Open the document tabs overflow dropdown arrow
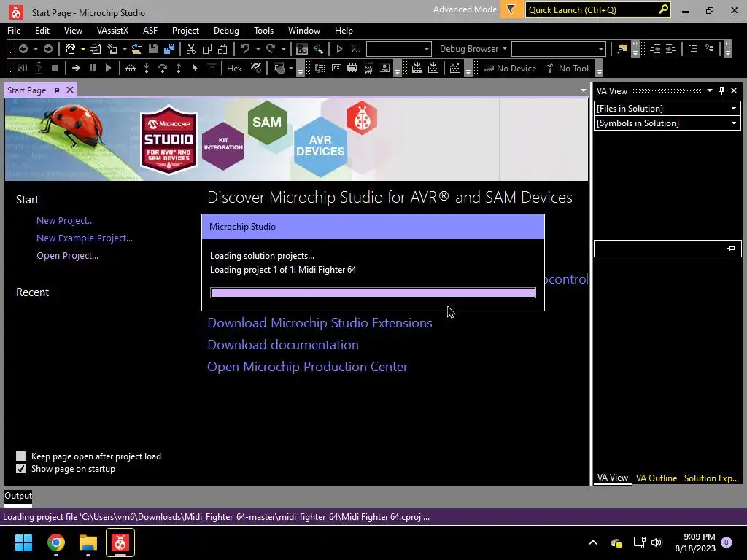The image size is (747, 560). pyautogui.click(x=583, y=90)
